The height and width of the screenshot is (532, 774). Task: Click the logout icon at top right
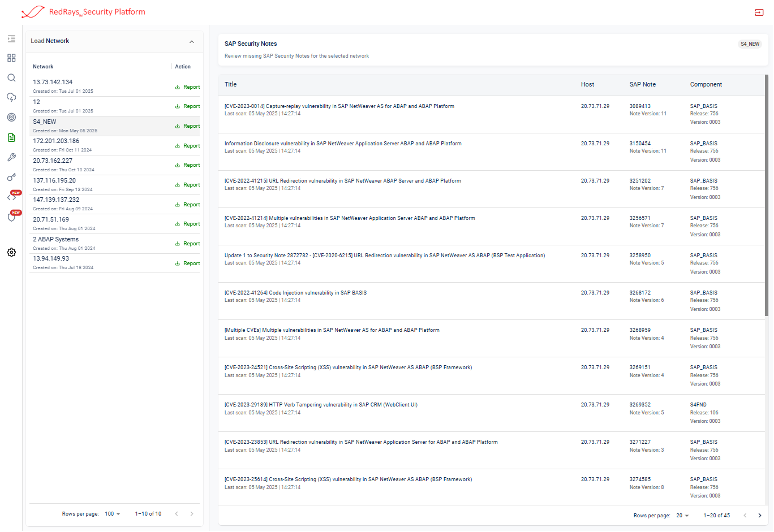click(x=759, y=12)
